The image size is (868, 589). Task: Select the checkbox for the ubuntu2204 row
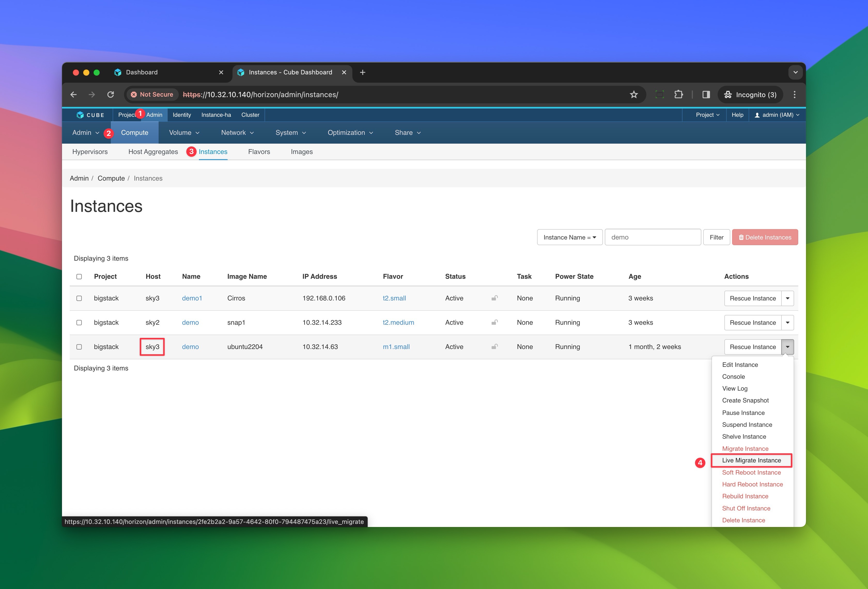(79, 347)
